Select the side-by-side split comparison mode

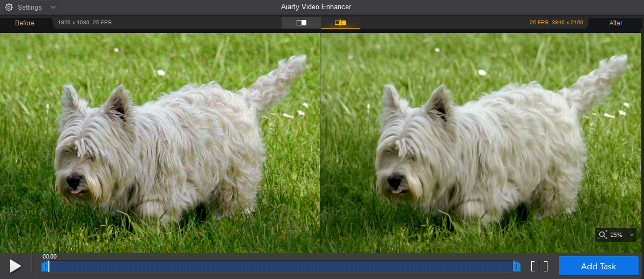point(340,23)
